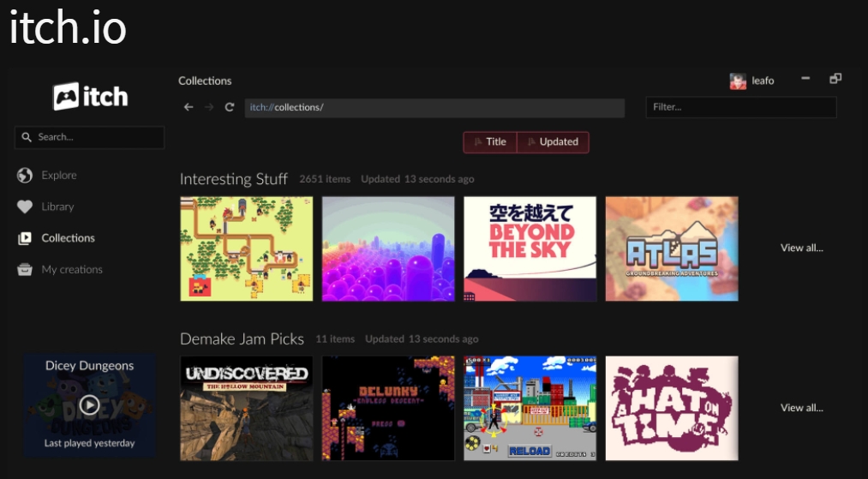Open the Beyond the Sky thumbnail
The image size is (868, 479).
coord(530,248)
